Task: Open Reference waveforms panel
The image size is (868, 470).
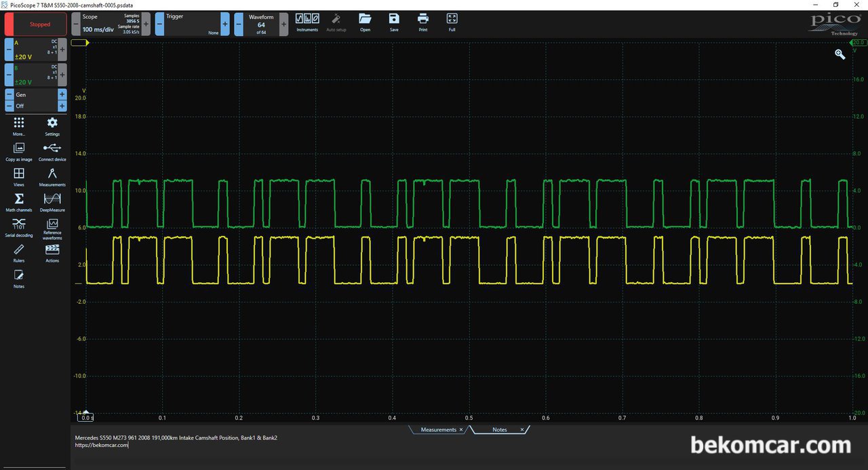Action: (x=52, y=229)
